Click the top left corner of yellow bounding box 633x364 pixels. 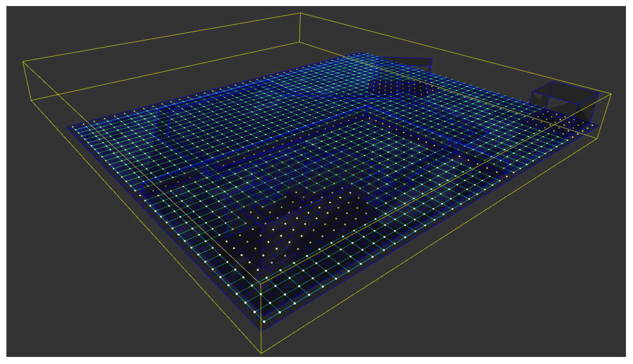[23, 61]
